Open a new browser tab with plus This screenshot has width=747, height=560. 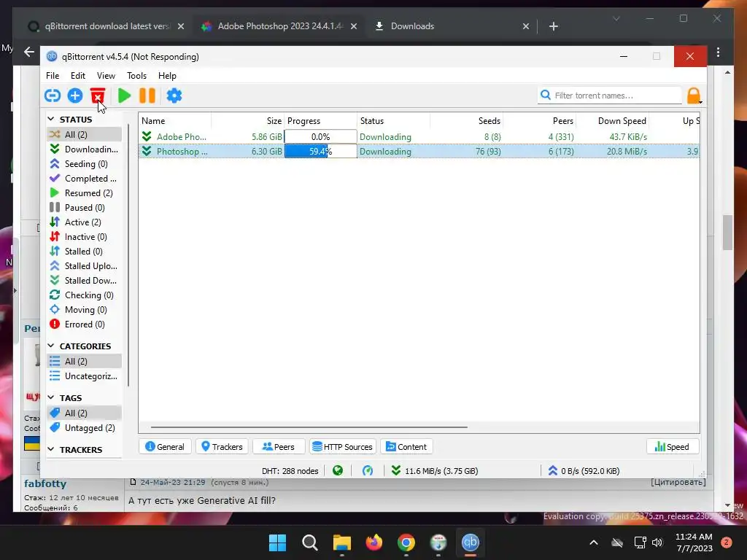pyautogui.click(x=553, y=26)
